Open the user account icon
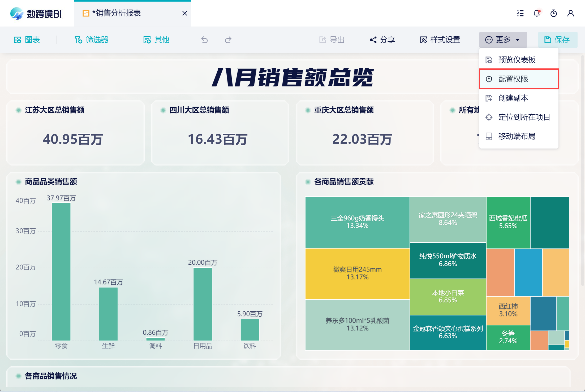This screenshot has width=585, height=392. (571, 13)
